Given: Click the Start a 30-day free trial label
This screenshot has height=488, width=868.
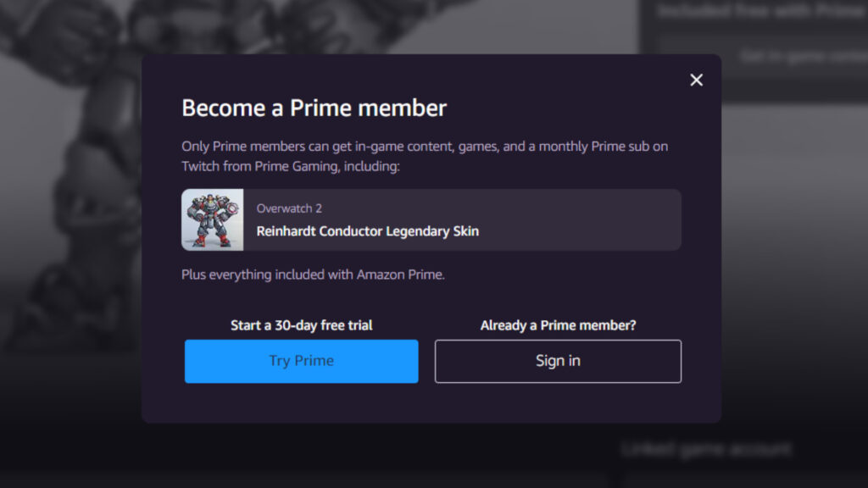Looking at the screenshot, I should click(x=302, y=324).
